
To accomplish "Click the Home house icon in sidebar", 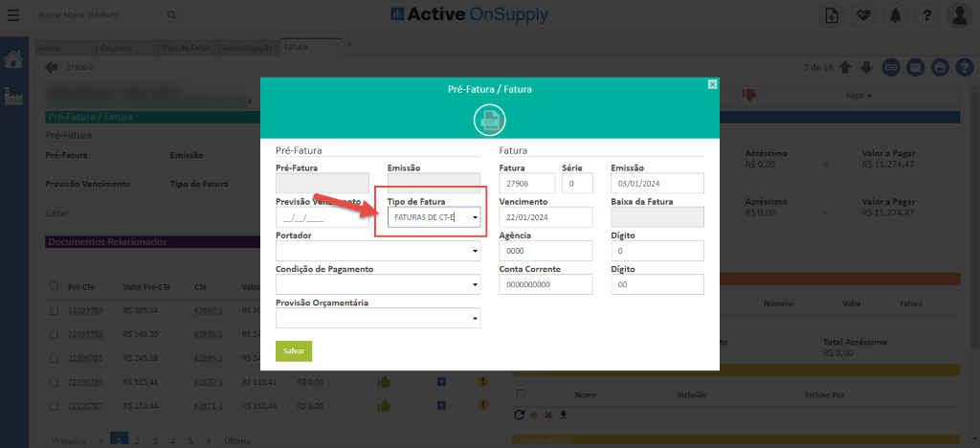I will click(x=13, y=59).
